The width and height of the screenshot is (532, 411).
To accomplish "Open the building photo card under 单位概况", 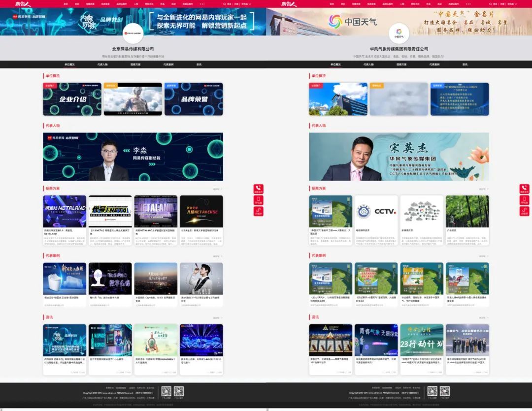I will tap(338, 99).
